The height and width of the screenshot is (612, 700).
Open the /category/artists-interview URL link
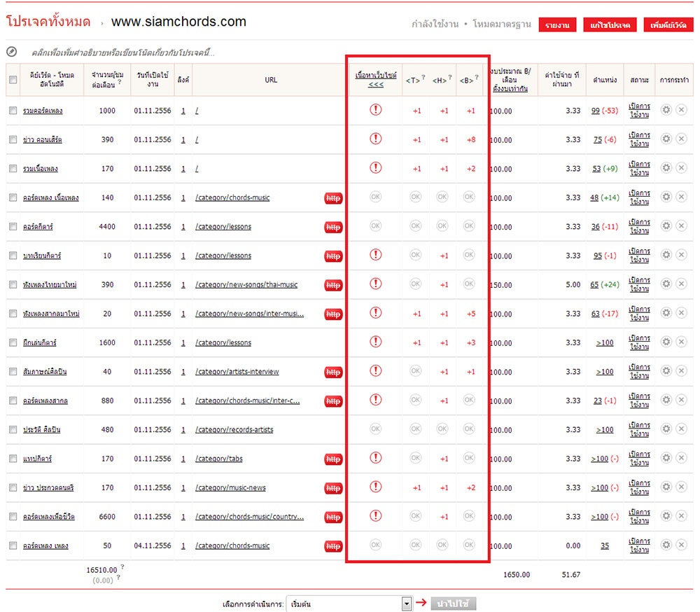[x=237, y=372]
